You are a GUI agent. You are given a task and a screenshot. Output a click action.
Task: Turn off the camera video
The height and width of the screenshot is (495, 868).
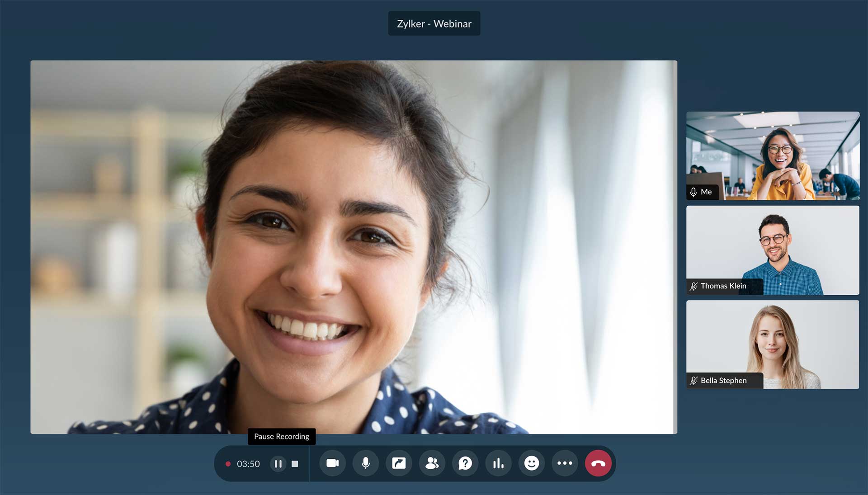coord(332,463)
